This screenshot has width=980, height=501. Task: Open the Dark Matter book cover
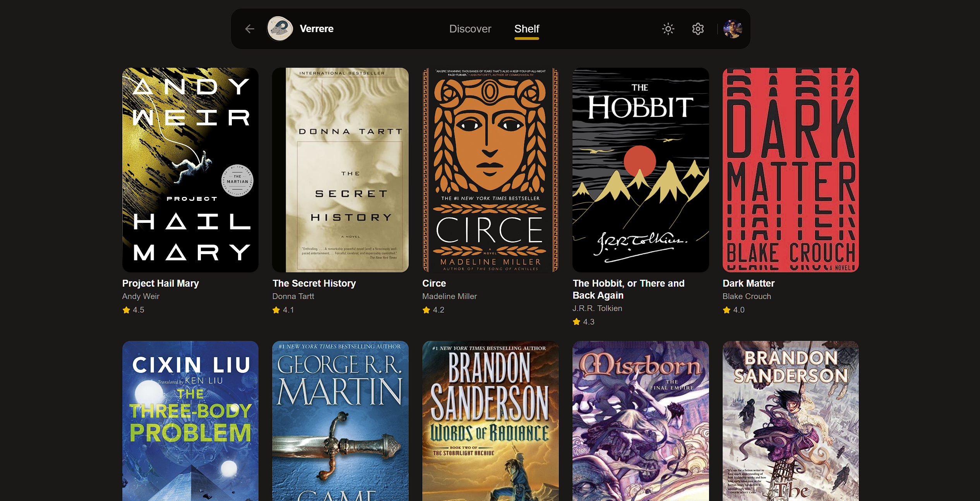click(x=791, y=170)
